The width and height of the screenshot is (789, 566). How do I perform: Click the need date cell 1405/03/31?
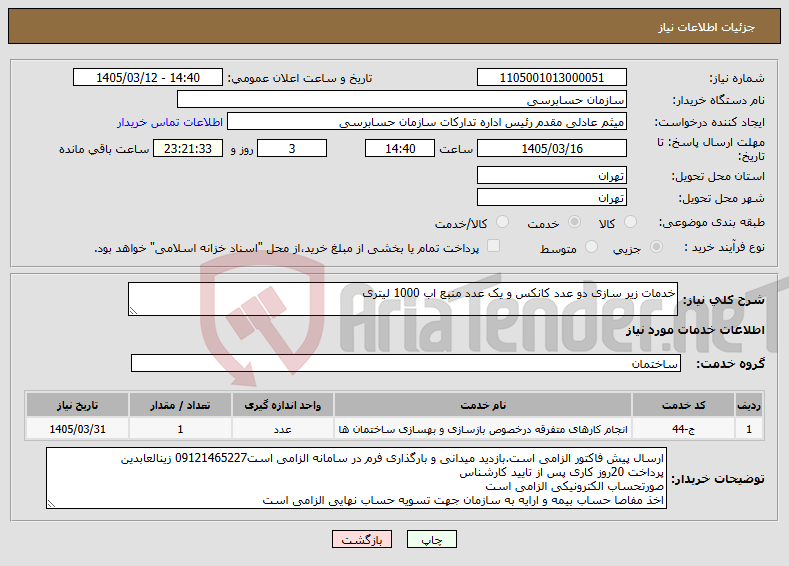pos(77,429)
